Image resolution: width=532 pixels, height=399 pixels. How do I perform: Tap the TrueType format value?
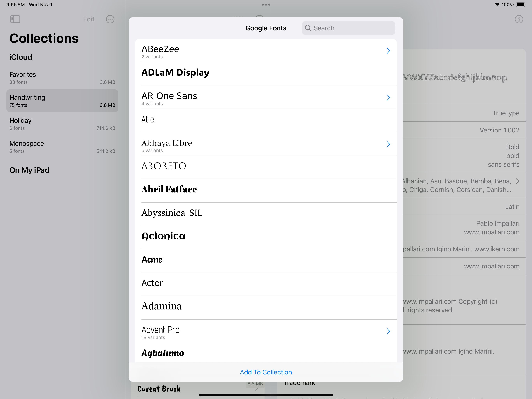point(506,113)
